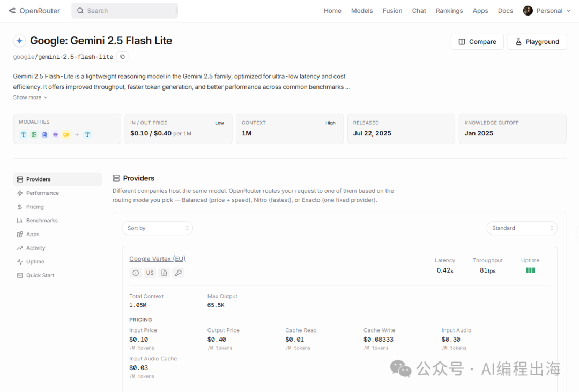
Task: Click the KNOWLEDGE CUTOFF Jan 2025 card
Action: (x=513, y=129)
